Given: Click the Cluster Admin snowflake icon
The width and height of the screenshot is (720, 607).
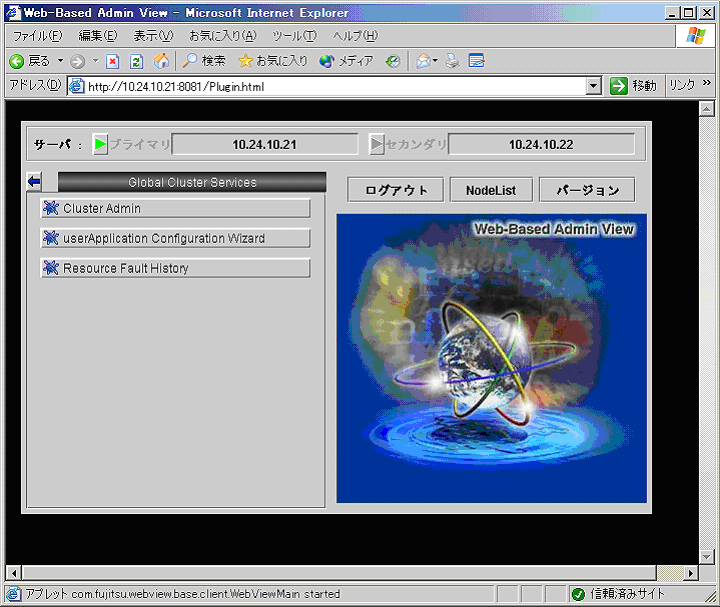Looking at the screenshot, I should [51, 208].
